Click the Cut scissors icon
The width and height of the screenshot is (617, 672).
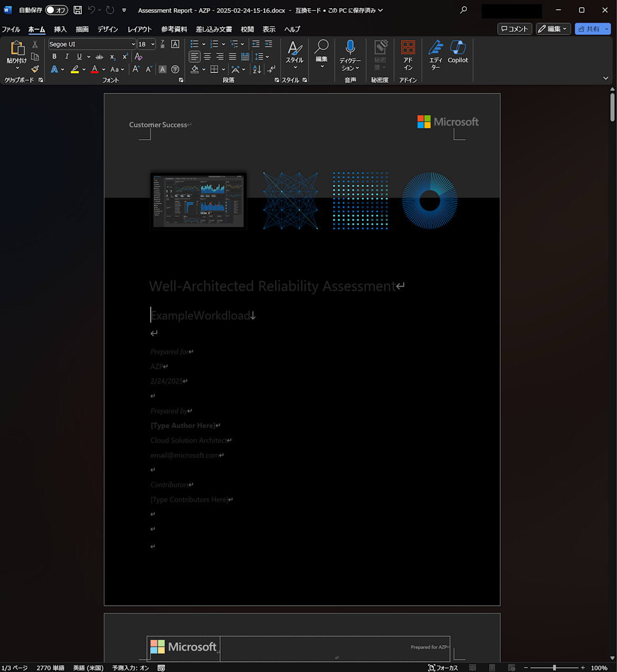click(35, 45)
